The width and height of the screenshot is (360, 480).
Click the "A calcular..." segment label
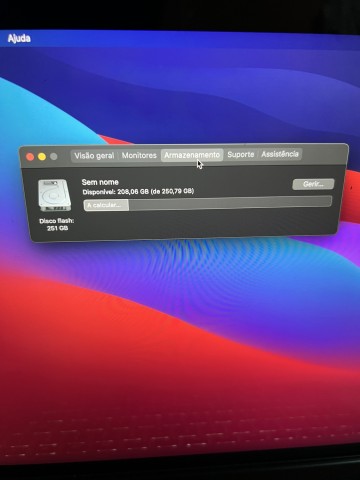[x=104, y=205]
